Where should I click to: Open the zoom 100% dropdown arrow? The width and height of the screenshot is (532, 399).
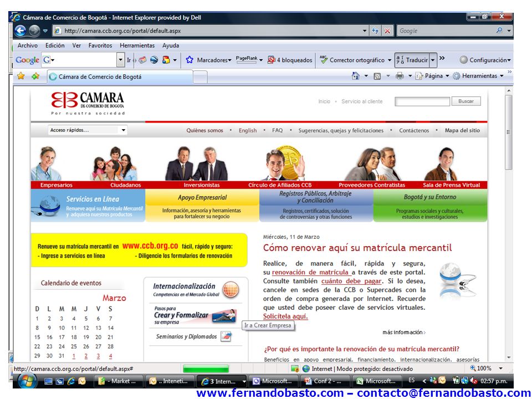(500, 368)
